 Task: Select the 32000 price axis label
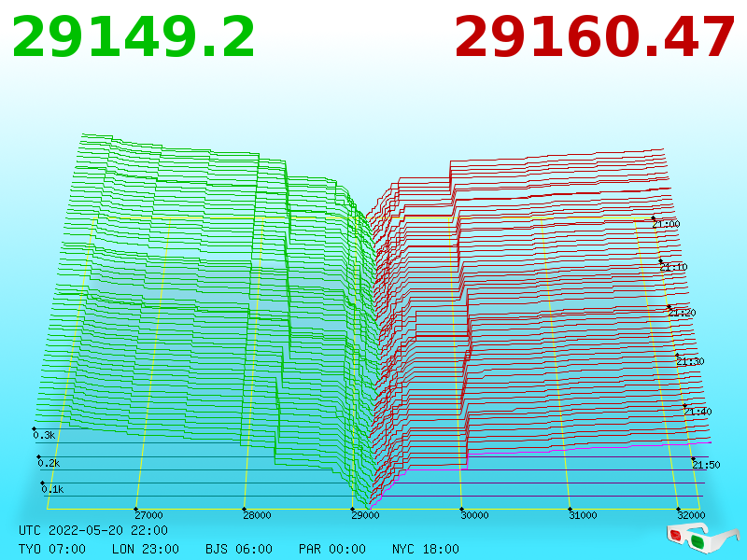691,515
